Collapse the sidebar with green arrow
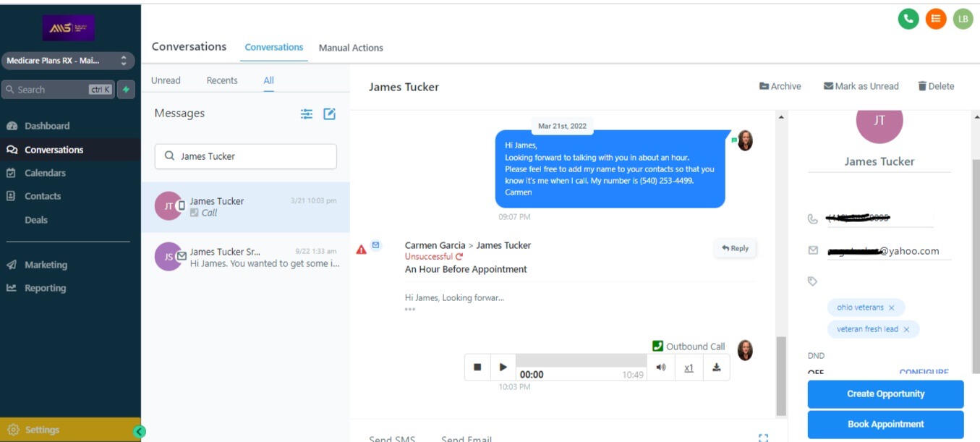This screenshot has height=442, width=980. 140,431
